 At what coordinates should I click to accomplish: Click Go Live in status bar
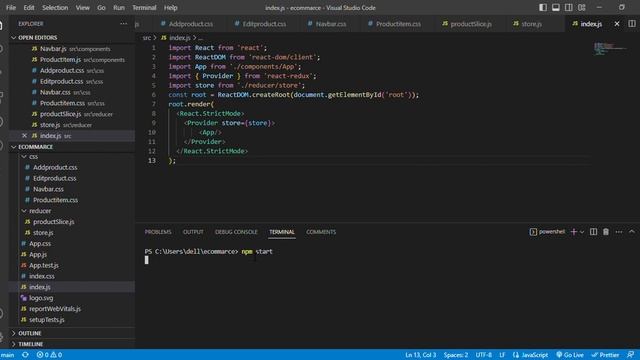[570, 355]
